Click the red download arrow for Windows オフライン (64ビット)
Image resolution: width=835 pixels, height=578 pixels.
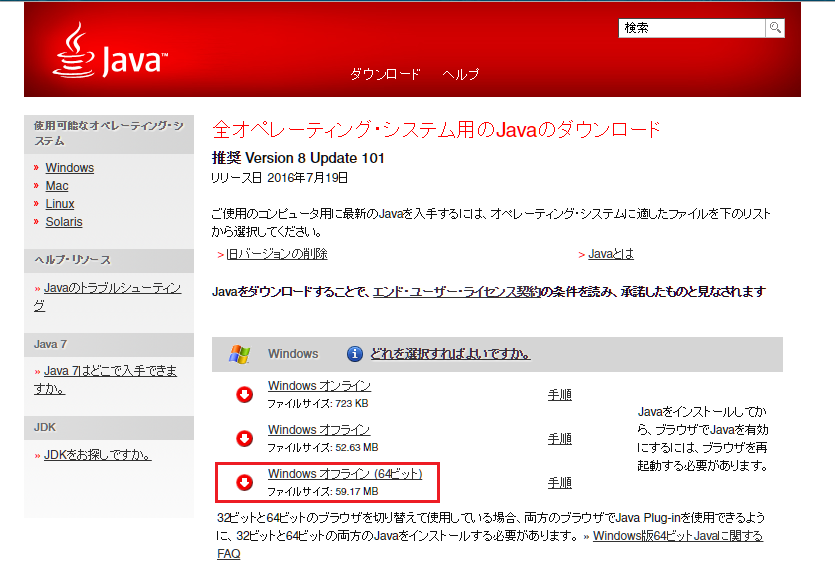244,482
